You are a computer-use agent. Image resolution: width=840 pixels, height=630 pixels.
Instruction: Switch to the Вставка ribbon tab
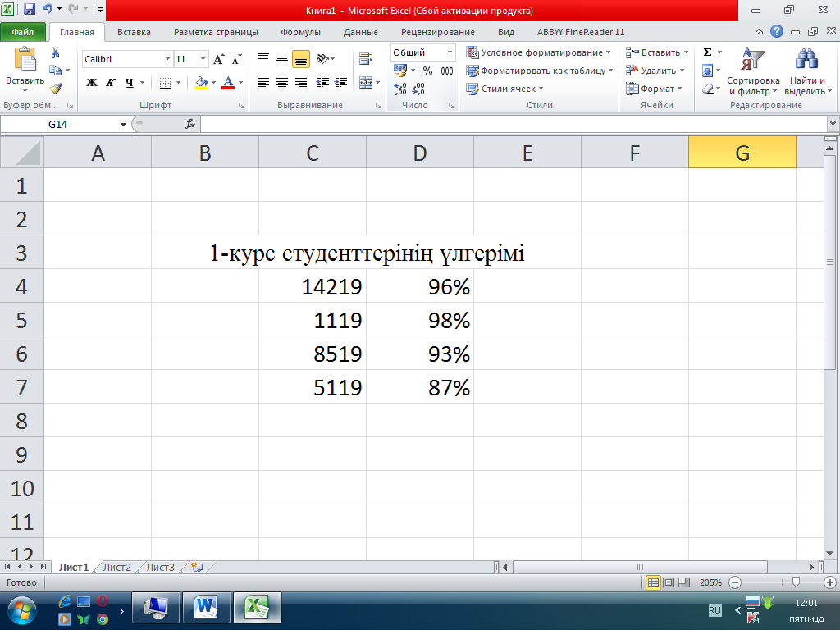134,32
